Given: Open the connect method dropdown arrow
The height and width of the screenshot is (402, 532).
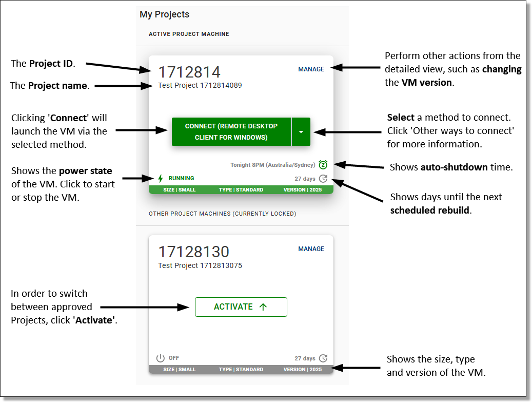Looking at the screenshot, I should pos(301,132).
